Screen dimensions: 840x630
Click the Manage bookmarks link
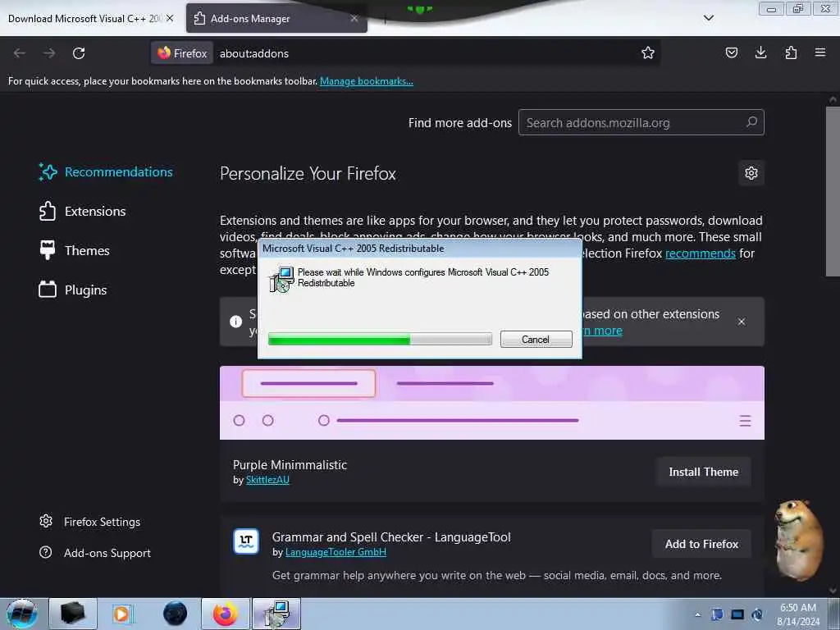click(367, 81)
